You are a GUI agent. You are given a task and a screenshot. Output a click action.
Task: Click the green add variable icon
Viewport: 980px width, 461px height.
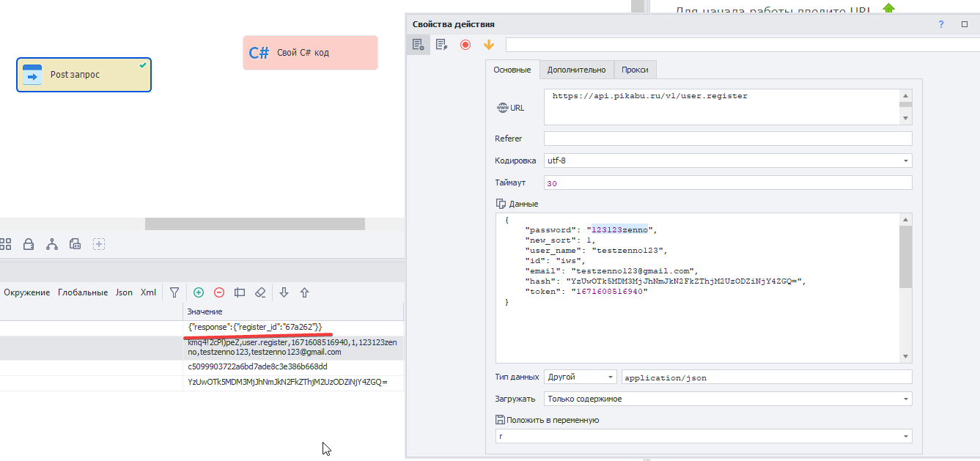199,292
